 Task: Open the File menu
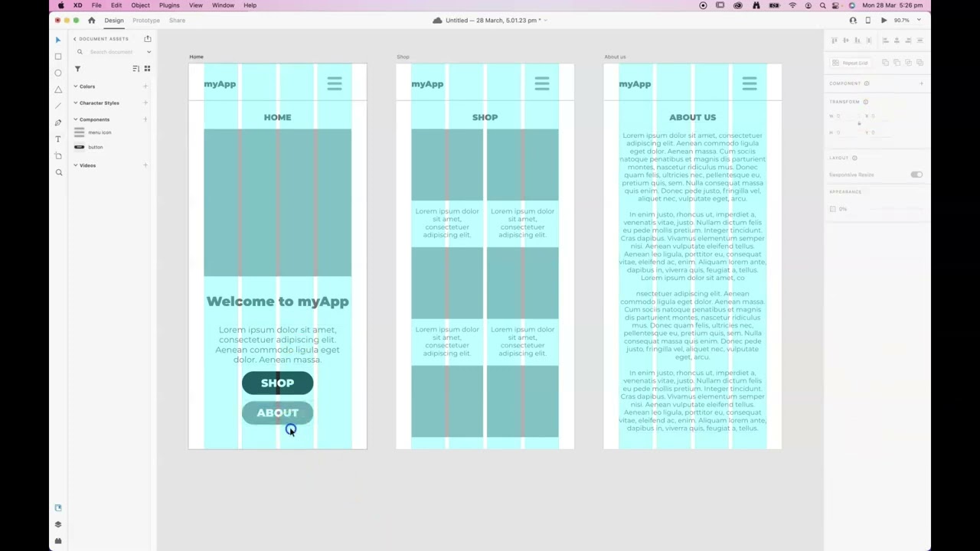[x=96, y=5]
